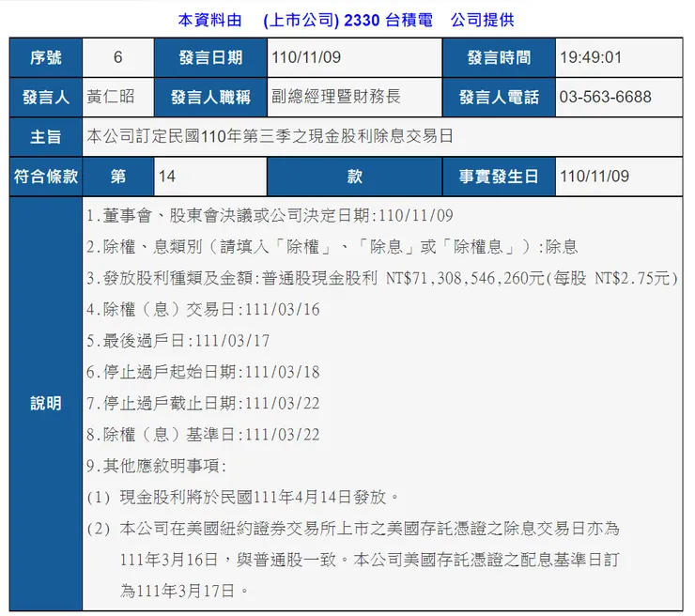Click the phone number 03-563-6688
Image resolution: width=695 pixels, height=616 pixels.
click(x=605, y=97)
